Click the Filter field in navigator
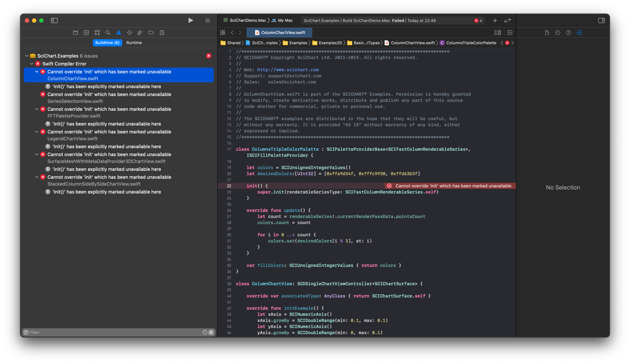 click(x=112, y=332)
